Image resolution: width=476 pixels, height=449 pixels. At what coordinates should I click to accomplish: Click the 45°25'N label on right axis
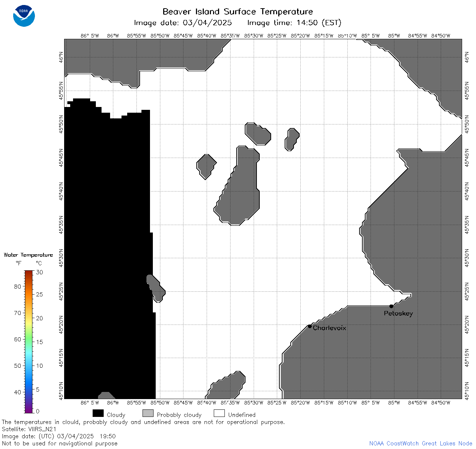coord(467,291)
